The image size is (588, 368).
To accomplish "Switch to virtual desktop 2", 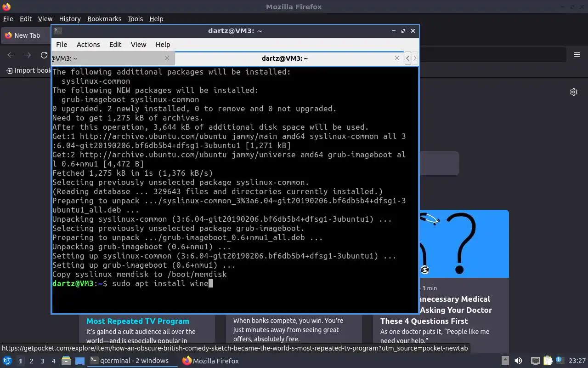I will click(31, 361).
